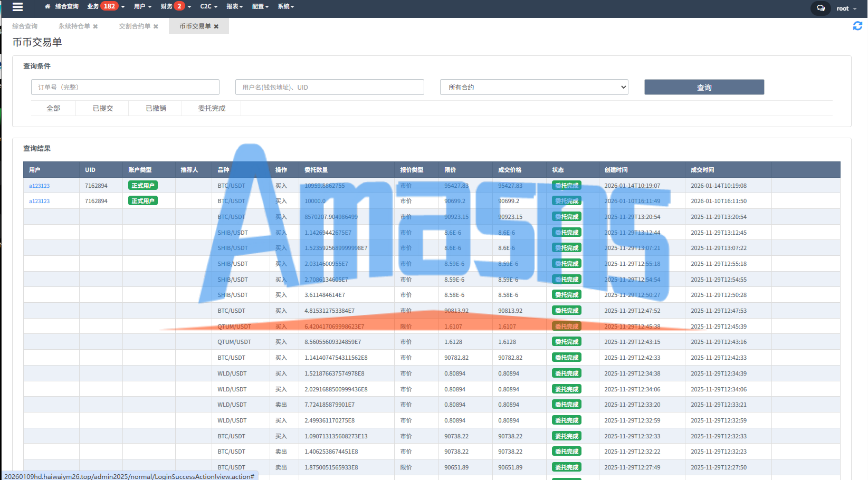Click the blue refresh icon

[x=857, y=26]
